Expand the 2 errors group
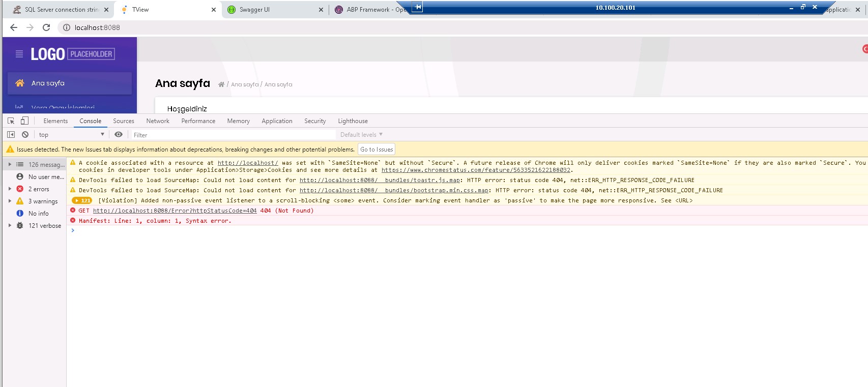The image size is (868, 387). (x=10, y=189)
